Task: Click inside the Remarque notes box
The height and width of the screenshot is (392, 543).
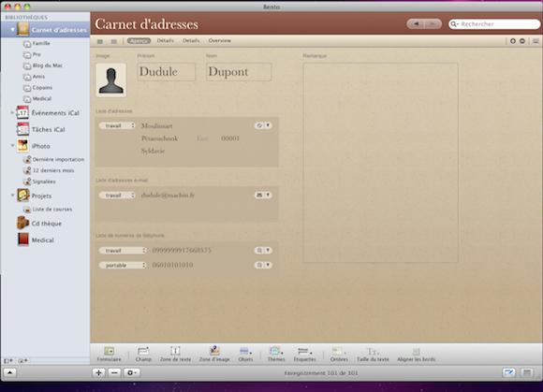Action: (381, 163)
